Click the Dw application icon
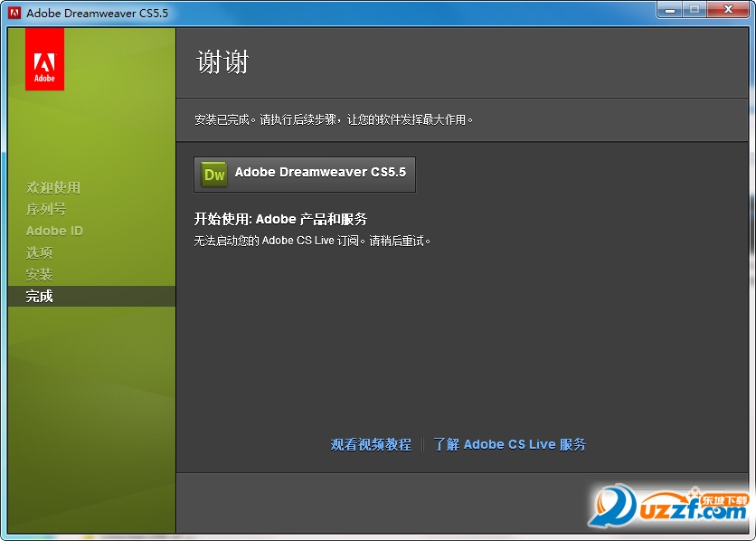 [x=214, y=174]
